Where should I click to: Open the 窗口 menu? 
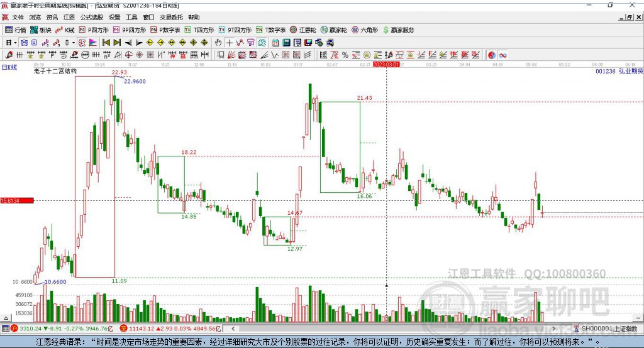coord(148,17)
